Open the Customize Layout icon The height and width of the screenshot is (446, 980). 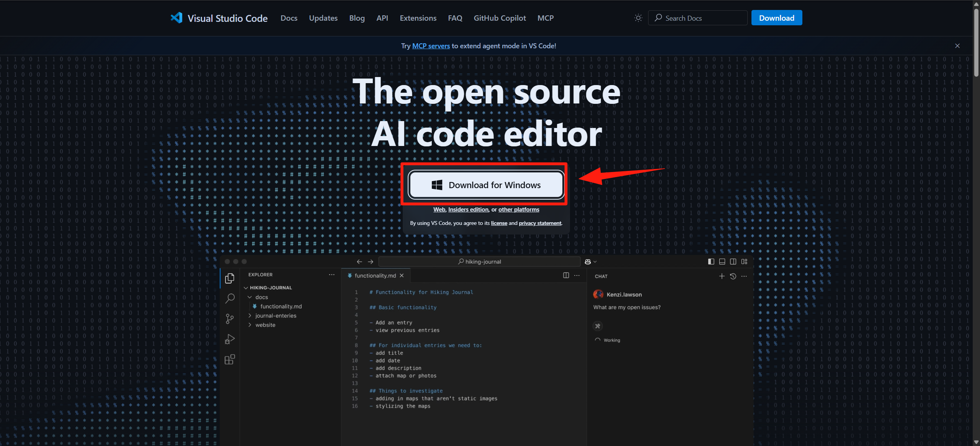(745, 261)
